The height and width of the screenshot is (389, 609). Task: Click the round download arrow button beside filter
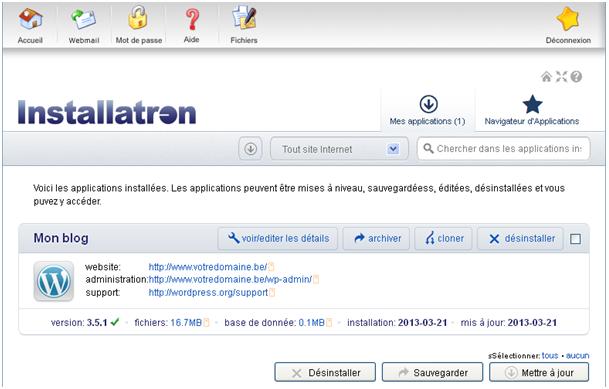coord(251,149)
